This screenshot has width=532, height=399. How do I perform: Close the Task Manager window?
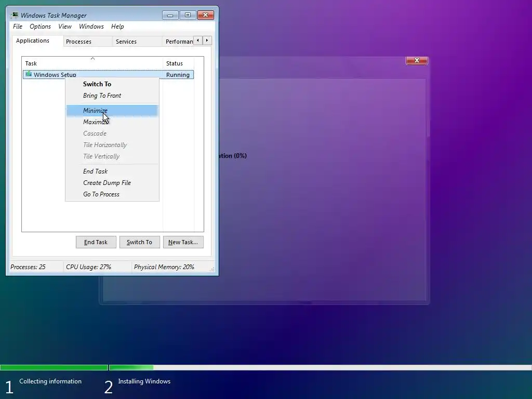click(205, 15)
